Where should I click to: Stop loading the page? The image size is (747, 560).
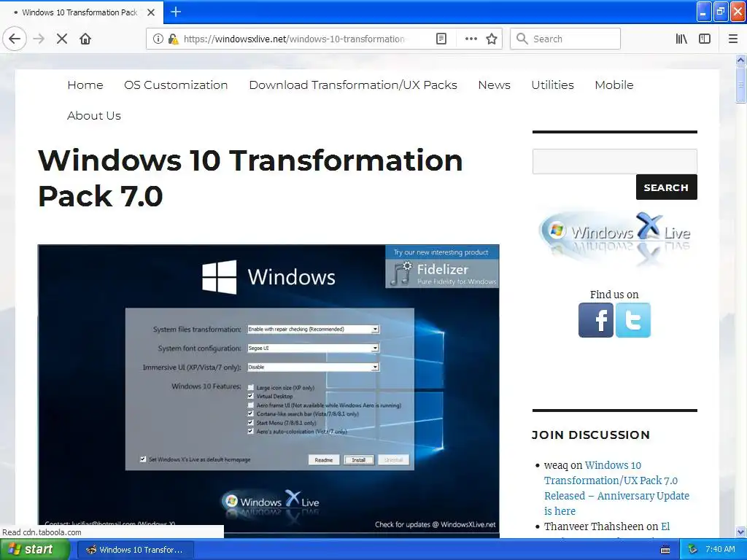(62, 39)
